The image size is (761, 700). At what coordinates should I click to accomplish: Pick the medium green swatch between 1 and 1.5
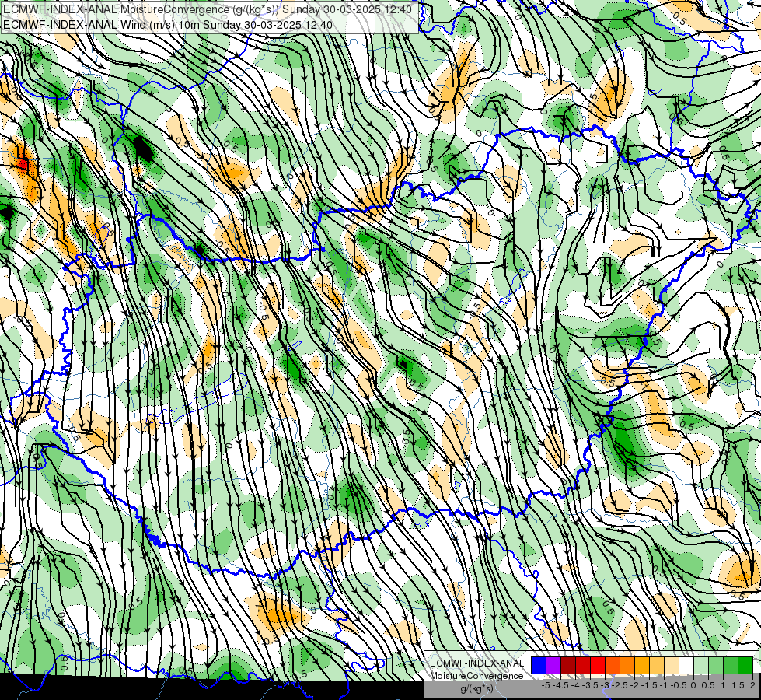coord(731,665)
